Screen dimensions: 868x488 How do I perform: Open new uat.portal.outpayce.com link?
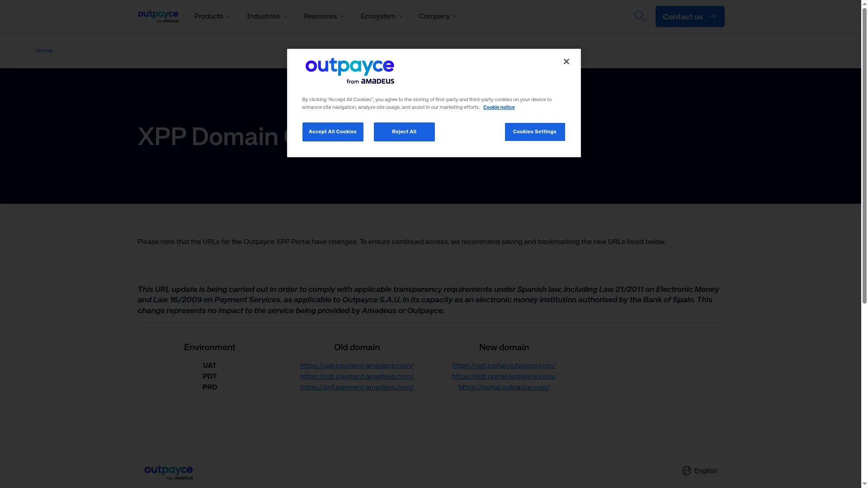tap(504, 366)
